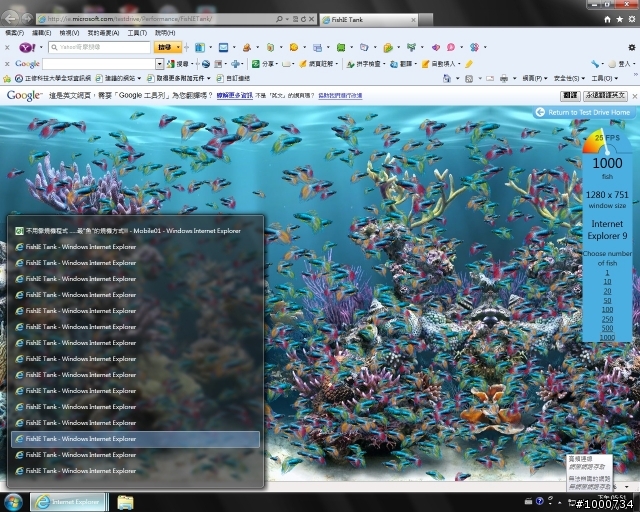This screenshot has height=512, width=640.
Task: Open Yahoo toolbar mail envelope icon
Action: (223, 48)
